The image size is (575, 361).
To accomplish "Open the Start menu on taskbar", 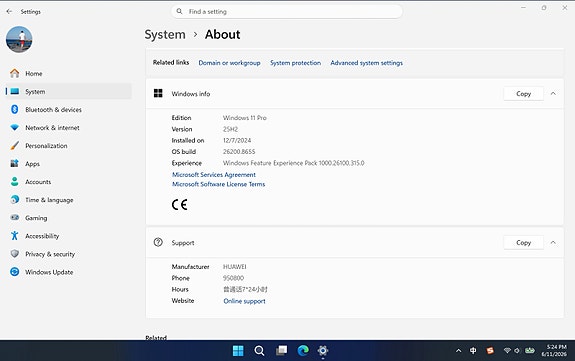I will (x=238, y=351).
